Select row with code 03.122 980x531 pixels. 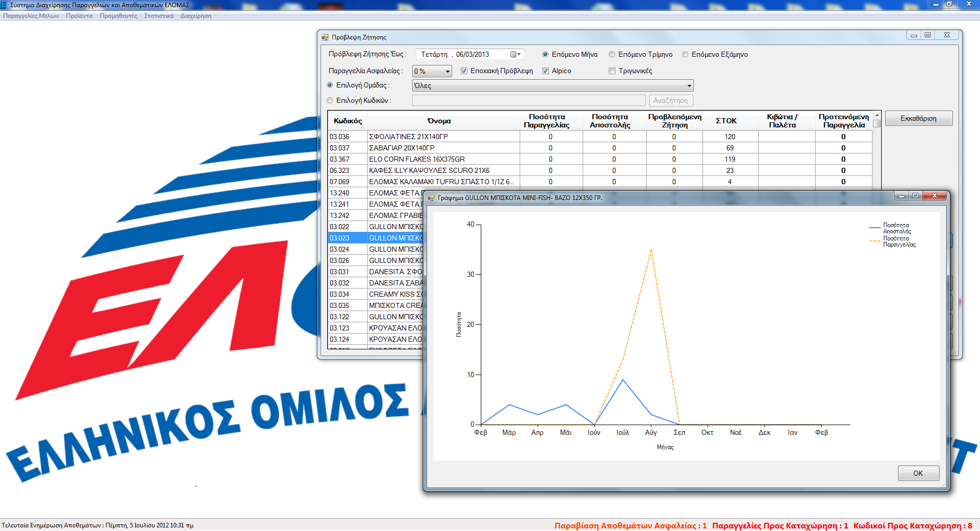[376, 317]
